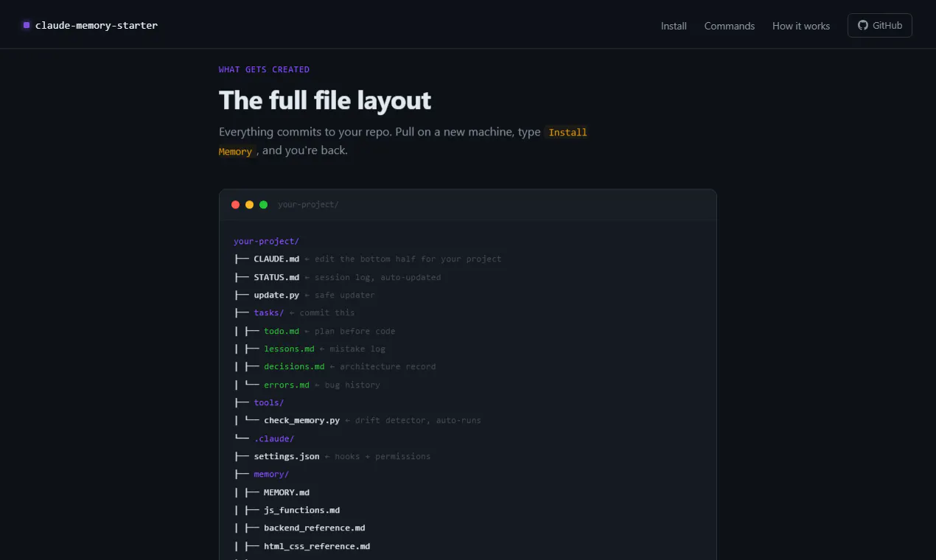Go to the Install section
936x560 pixels.
(x=674, y=26)
